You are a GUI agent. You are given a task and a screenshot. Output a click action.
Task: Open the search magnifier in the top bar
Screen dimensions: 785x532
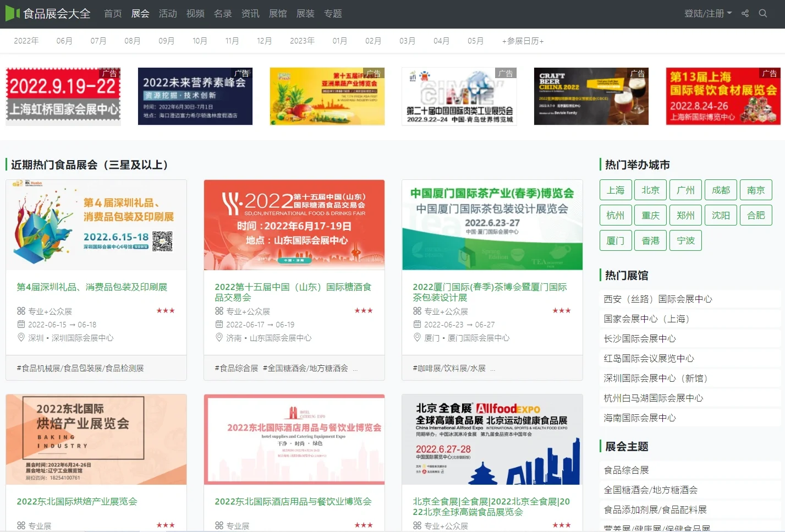click(763, 14)
